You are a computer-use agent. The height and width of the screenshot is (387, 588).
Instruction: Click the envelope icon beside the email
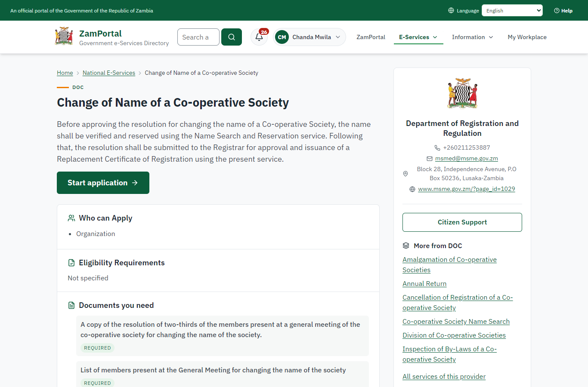tap(430, 158)
